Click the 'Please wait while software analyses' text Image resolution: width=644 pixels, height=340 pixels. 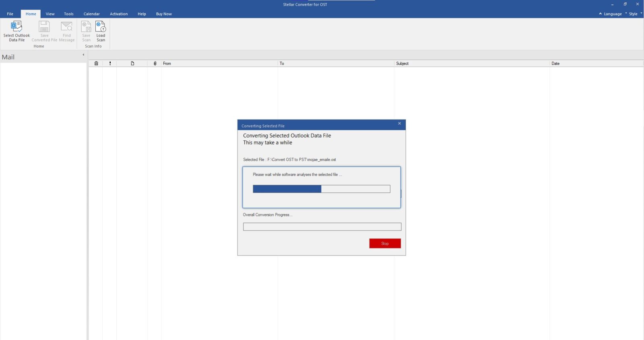coord(297,175)
